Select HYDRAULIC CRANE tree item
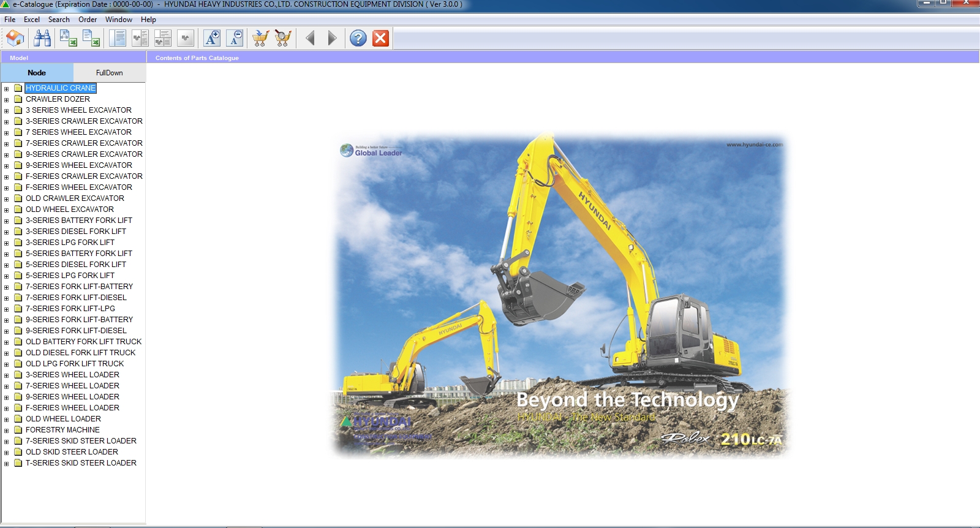This screenshot has height=528, width=980. [x=61, y=88]
